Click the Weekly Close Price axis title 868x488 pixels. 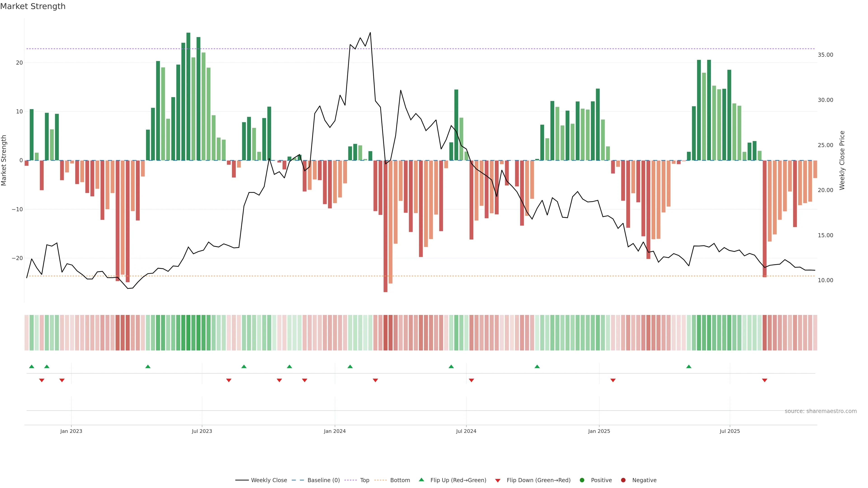tap(842, 160)
